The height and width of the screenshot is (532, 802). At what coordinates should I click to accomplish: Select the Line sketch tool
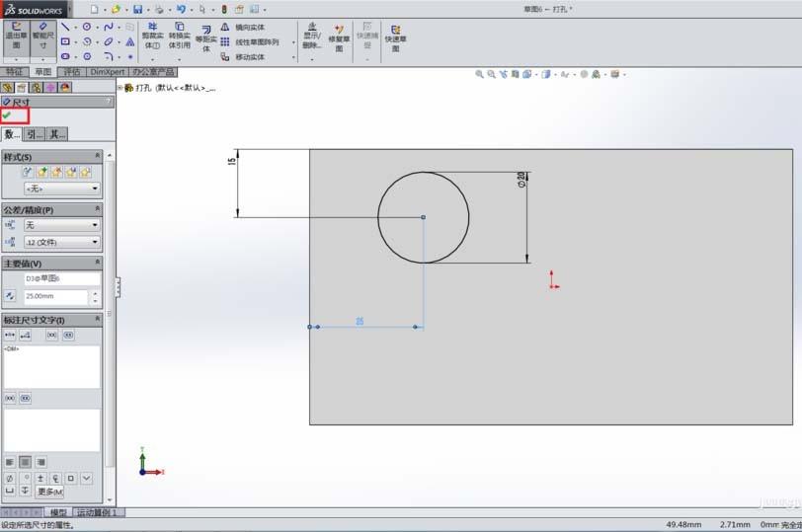click(x=65, y=27)
